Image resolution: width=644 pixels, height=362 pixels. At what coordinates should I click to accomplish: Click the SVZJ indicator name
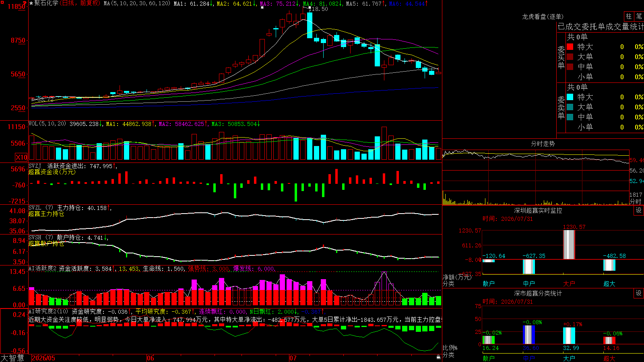pyautogui.click(x=35, y=166)
